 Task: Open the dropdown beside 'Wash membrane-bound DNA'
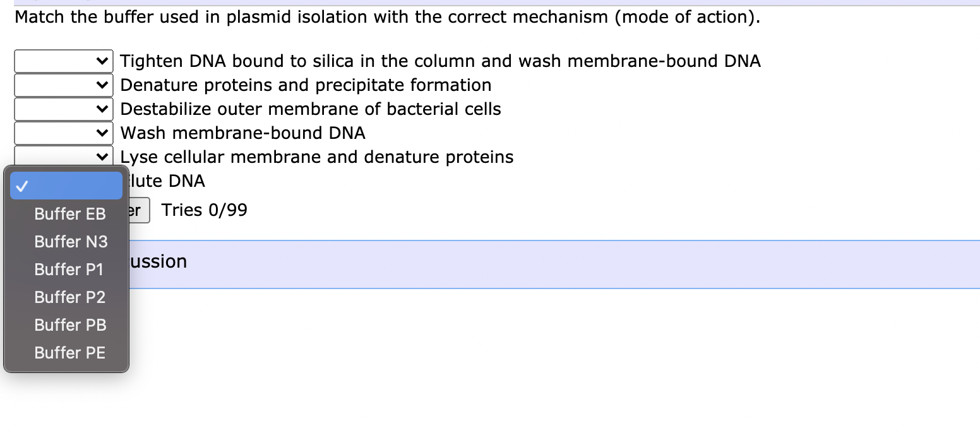pyautogui.click(x=63, y=133)
